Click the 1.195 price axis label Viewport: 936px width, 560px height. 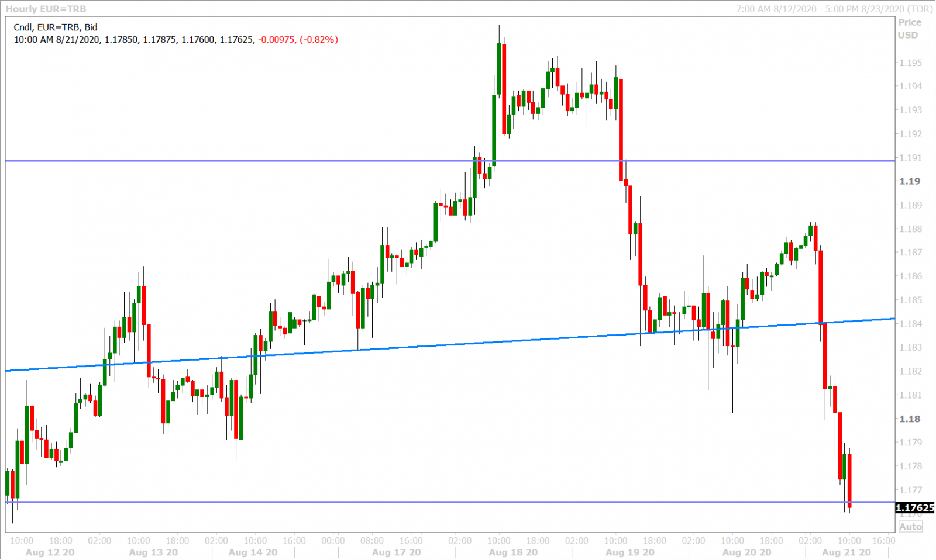click(911, 63)
